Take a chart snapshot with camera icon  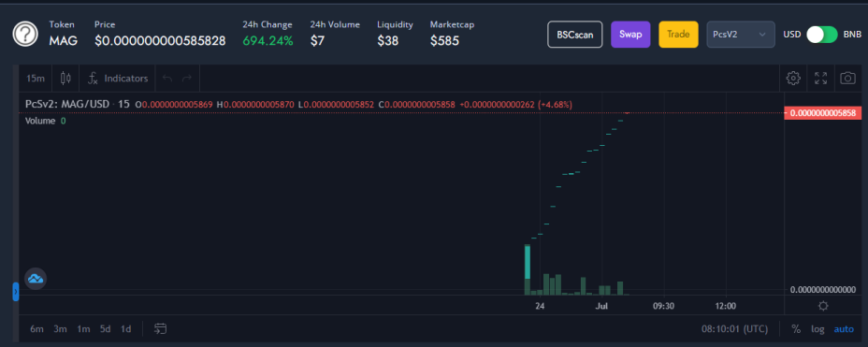tap(847, 78)
